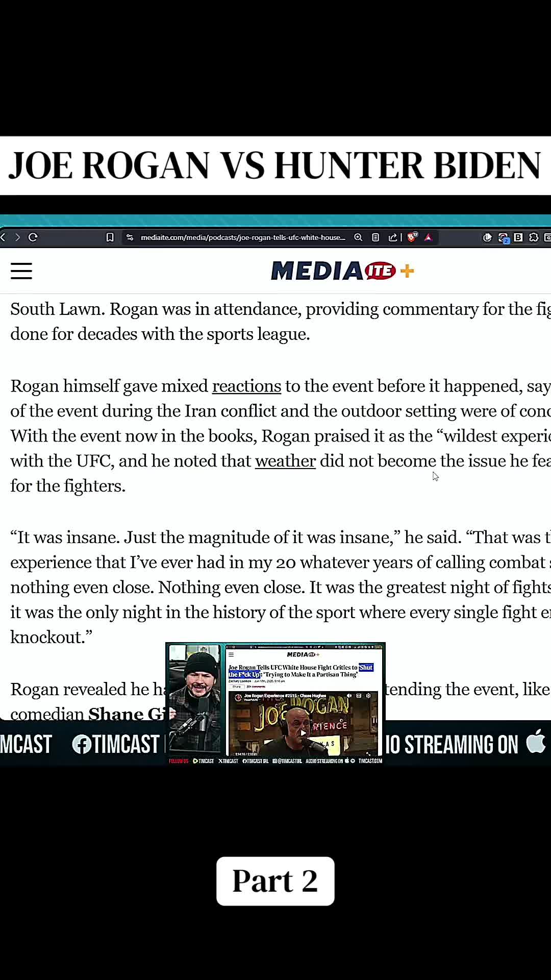Screen dimensions: 551x980
Task: Open the Brave Rewards triangle icon
Action: click(x=428, y=237)
